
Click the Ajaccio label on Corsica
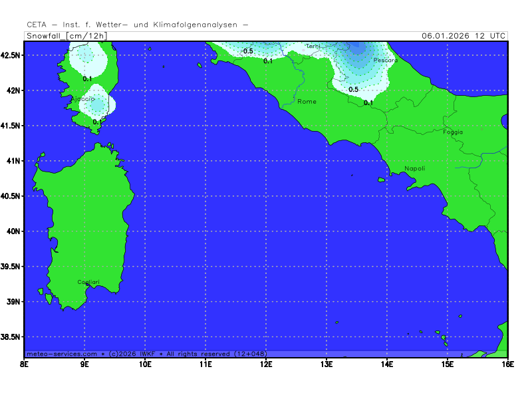pos(82,99)
